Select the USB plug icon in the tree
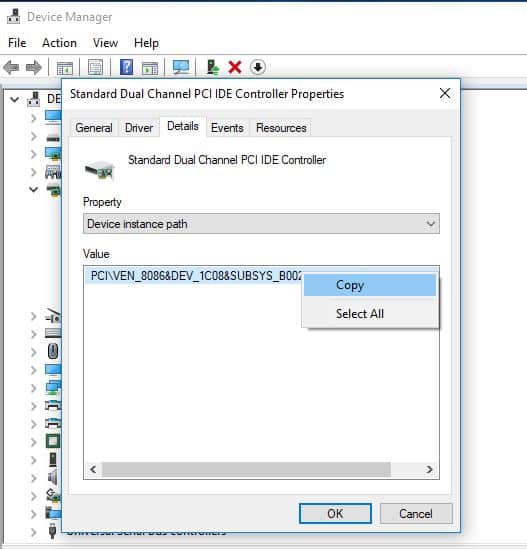The height and width of the screenshot is (549, 527). point(53,531)
